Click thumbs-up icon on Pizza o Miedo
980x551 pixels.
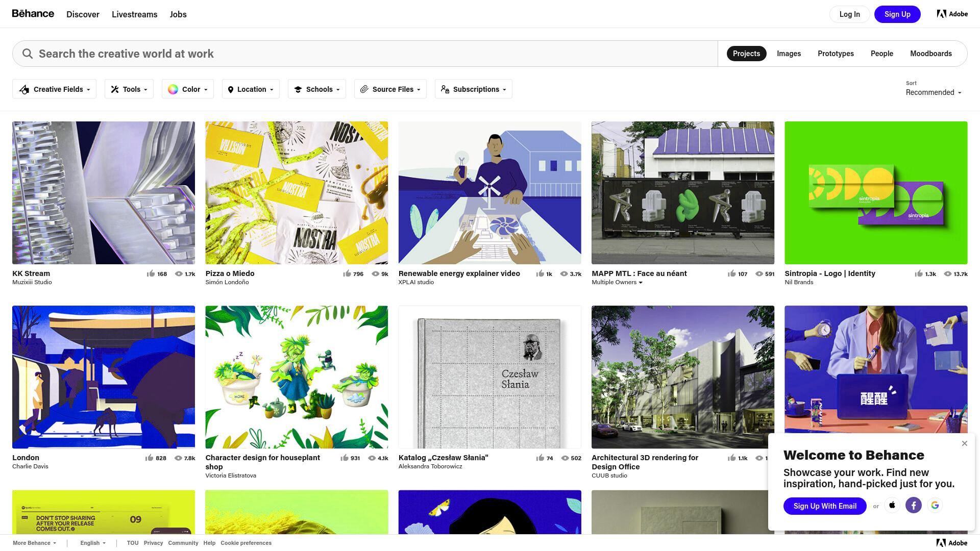point(347,273)
